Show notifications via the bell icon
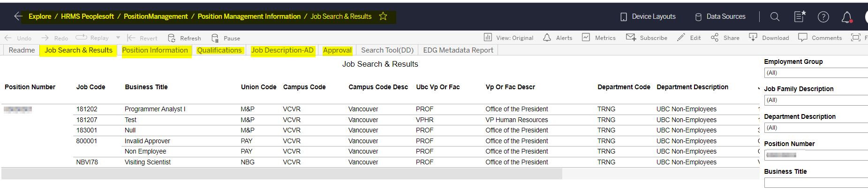The image size is (868, 193). pyautogui.click(x=846, y=17)
